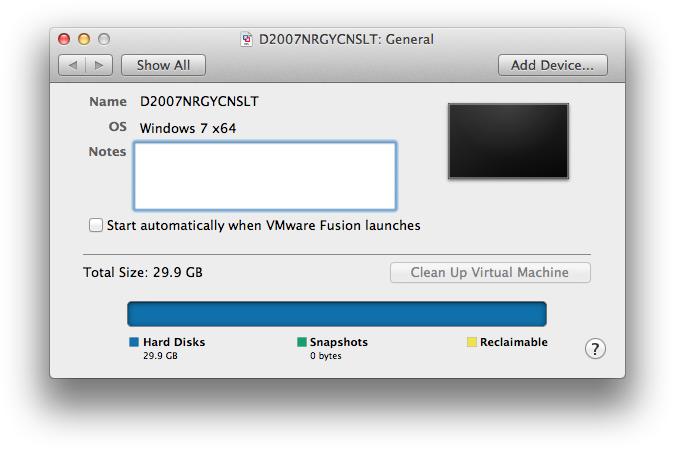This screenshot has height=449, width=674.
Task: Click the forward navigation arrow
Action: [x=99, y=65]
